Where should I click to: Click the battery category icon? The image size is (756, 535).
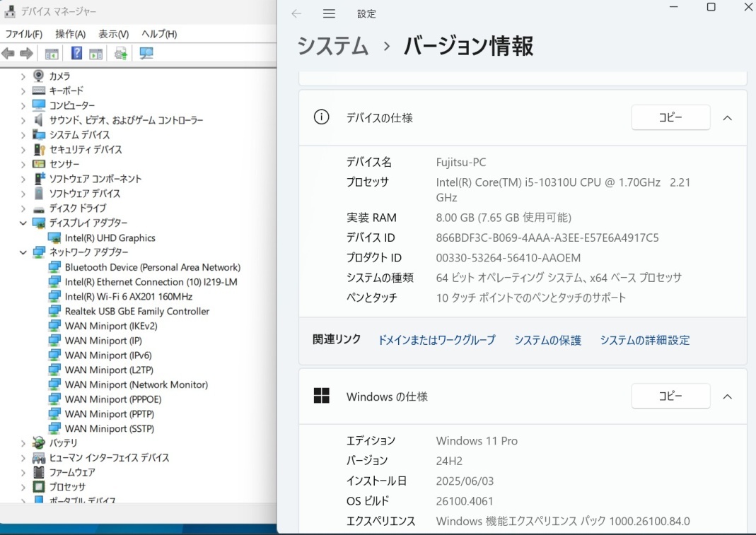pyautogui.click(x=39, y=442)
